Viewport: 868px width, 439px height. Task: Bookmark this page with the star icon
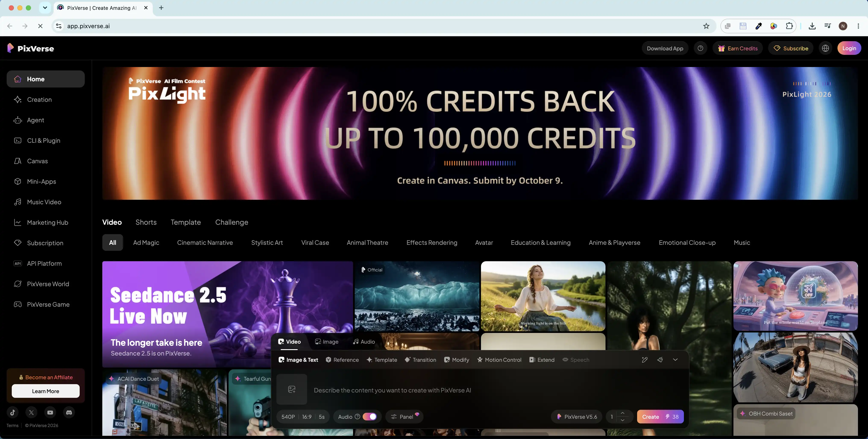pyautogui.click(x=706, y=26)
